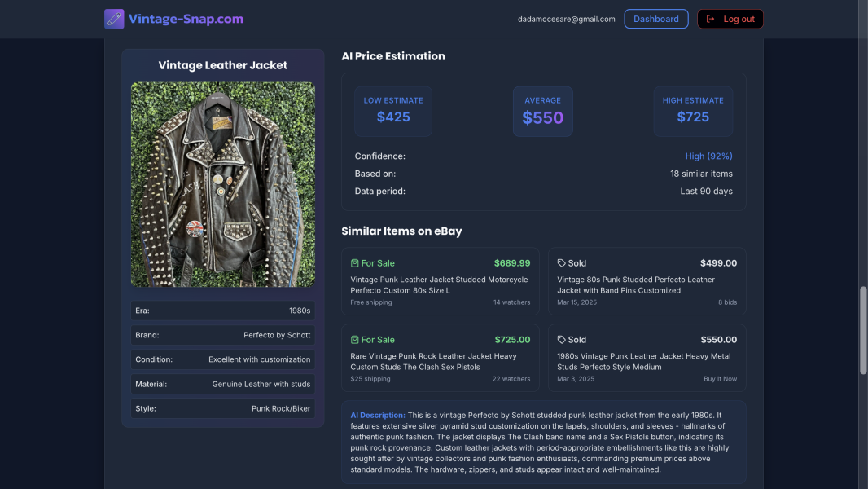Click the '18 similar items' value
This screenshot has height=489, width=868.
(701, 174)
